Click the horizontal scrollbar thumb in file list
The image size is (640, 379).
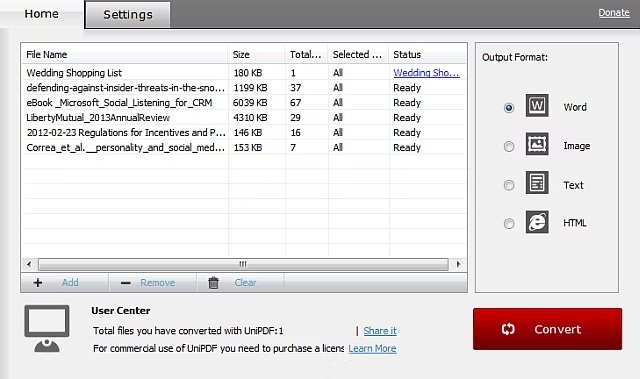click(x=243, y=264)
